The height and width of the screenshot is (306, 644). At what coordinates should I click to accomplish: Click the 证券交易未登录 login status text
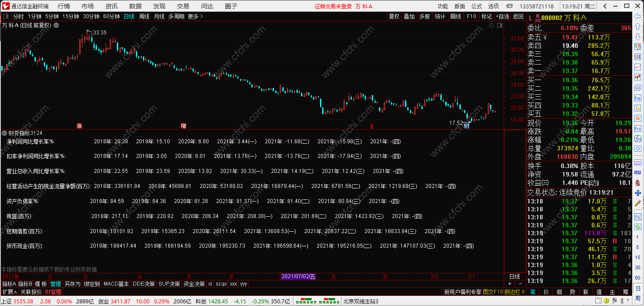click(x=333, y=6)
